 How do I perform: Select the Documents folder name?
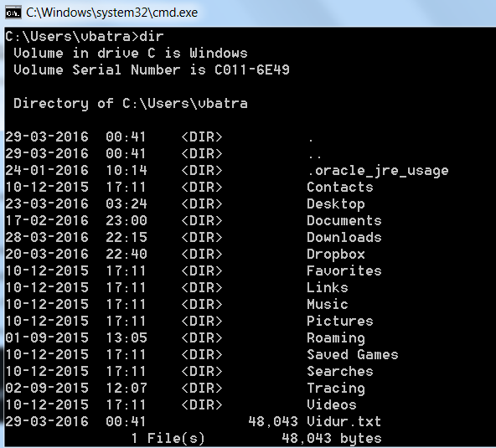[344, 220]
